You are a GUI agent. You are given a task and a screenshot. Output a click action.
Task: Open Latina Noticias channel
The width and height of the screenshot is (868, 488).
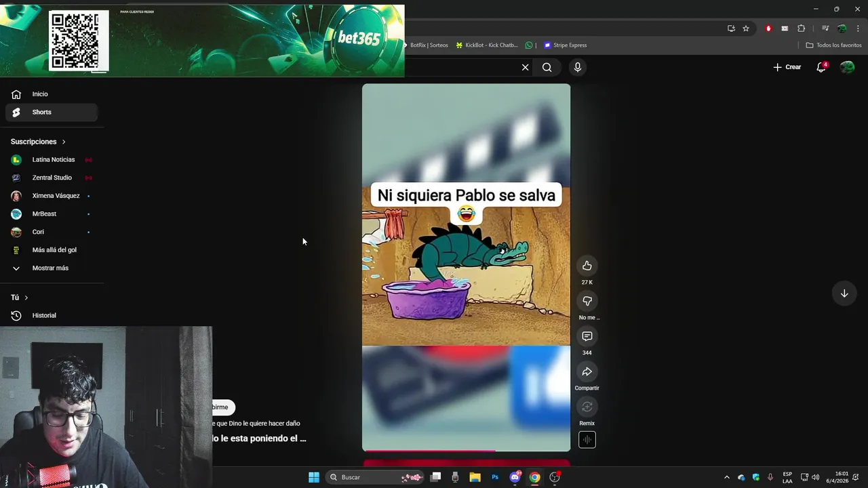[52, 160]
